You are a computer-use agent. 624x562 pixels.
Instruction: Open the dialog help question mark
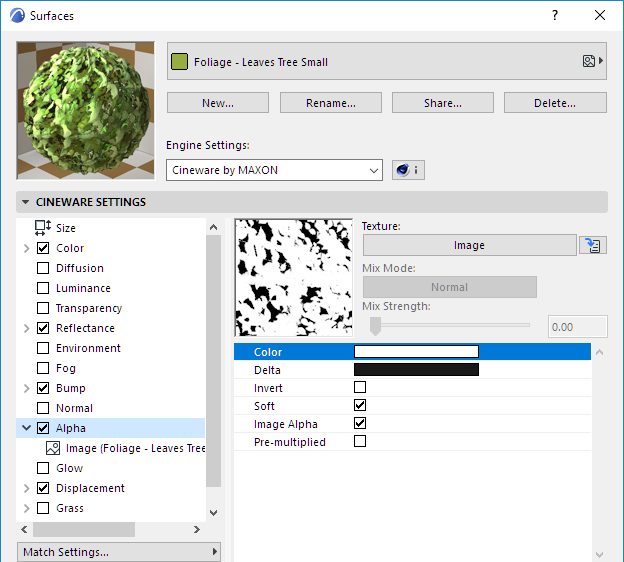(x=555, y=15)
